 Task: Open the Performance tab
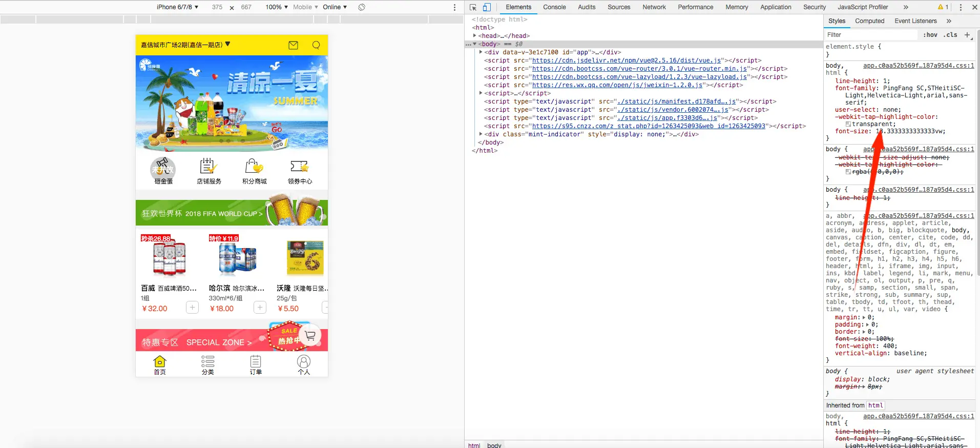(695, 7)
